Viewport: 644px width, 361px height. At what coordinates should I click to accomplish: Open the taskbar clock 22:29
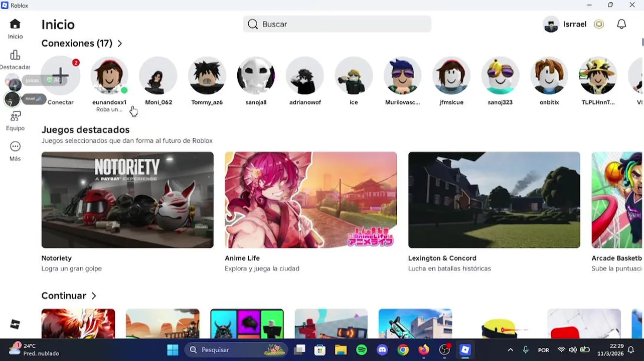click(610, 349)
